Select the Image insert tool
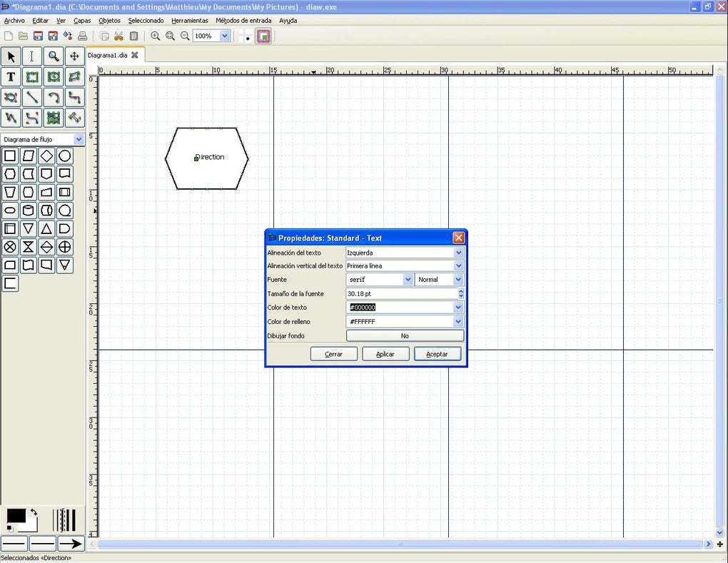The image size is (728, 563). click(x=54, y=118)
